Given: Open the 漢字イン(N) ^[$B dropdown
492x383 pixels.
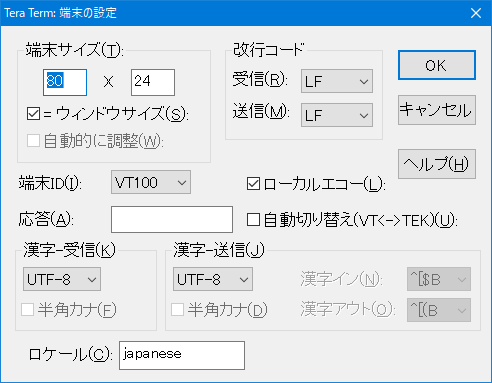Looking at the screenshot, I should click(439, 279).
